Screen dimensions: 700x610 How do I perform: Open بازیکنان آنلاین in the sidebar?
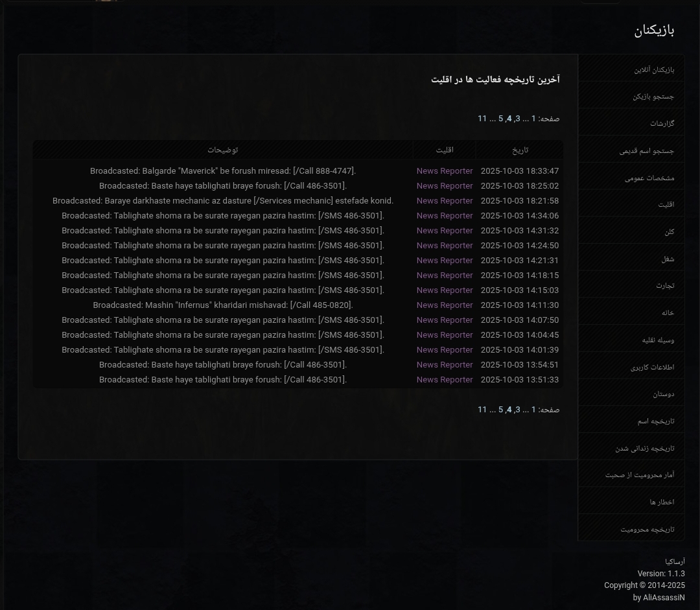click(x=653, y=69)
